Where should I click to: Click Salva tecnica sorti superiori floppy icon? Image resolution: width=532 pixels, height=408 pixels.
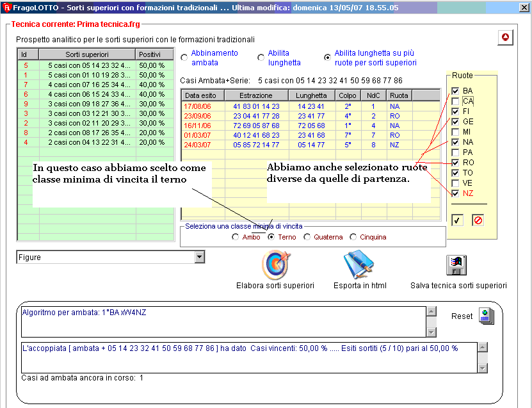[x=457, y=265]
